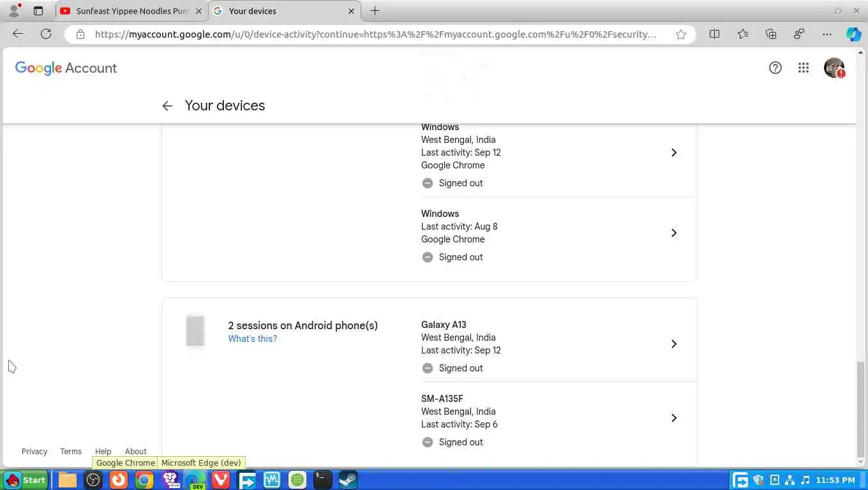Open a new browser tab

(x=375, y=11)
